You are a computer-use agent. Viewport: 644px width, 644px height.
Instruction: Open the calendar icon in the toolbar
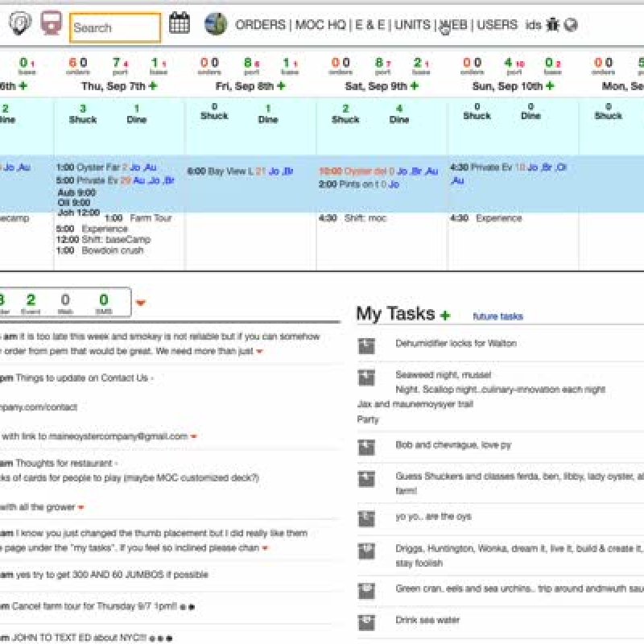pos(180,23)
